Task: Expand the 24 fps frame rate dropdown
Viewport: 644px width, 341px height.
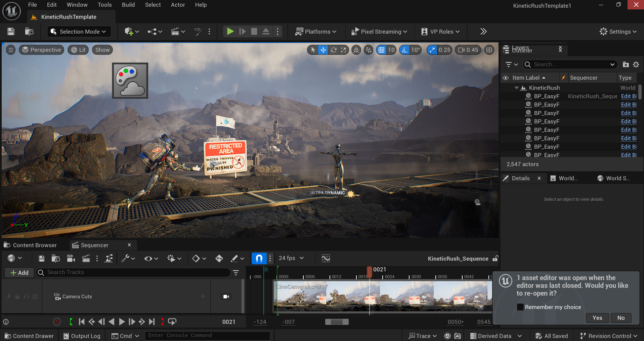Action: coord(291,258)
